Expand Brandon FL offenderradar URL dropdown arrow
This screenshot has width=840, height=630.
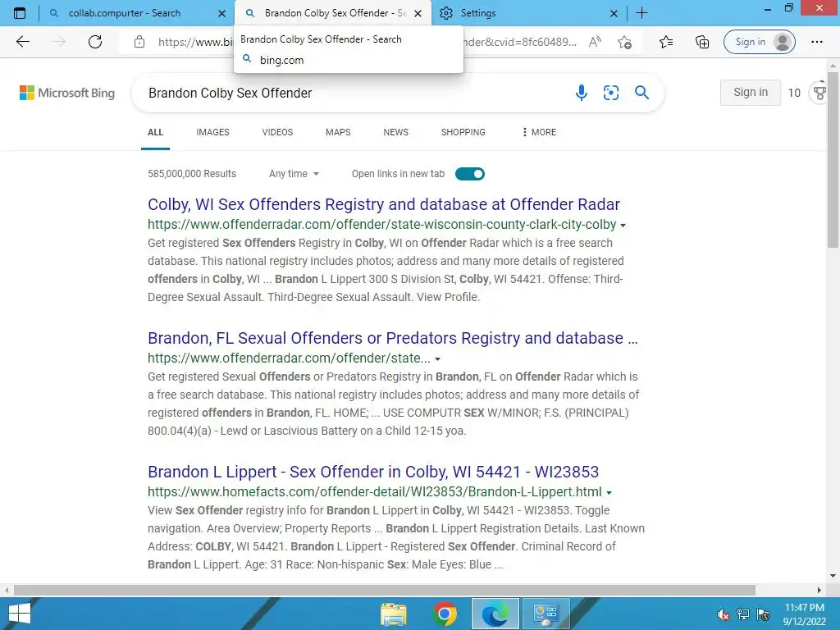(438, 359)
